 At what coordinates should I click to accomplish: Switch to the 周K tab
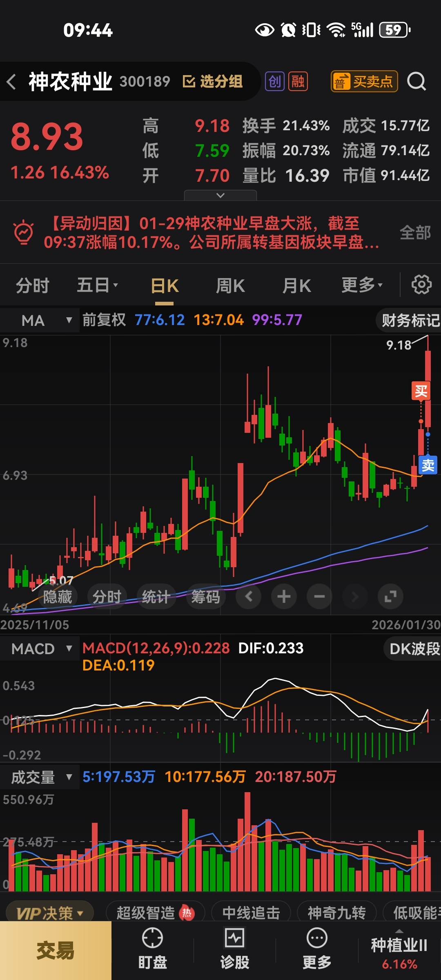(230, 285)
